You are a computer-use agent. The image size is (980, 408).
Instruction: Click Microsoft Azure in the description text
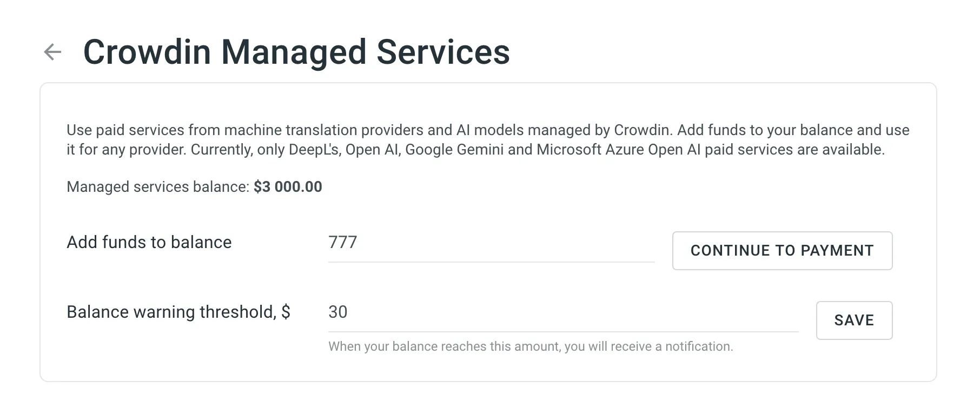click(590, 150)
